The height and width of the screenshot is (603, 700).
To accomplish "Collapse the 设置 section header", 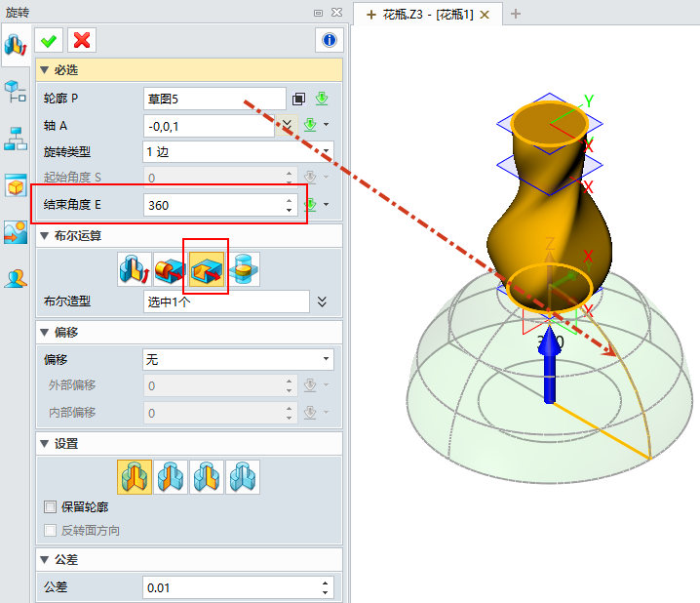I will coord(44,444).
